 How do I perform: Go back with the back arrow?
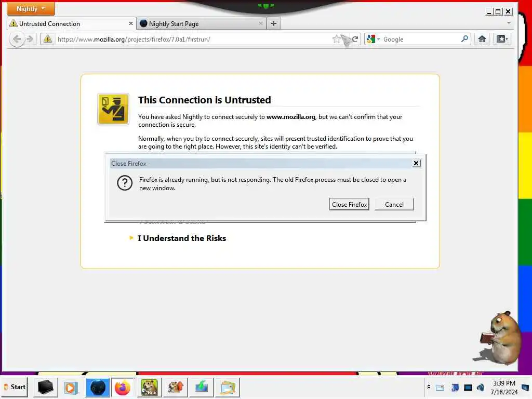pyautogui.click(x=17, y=39)
